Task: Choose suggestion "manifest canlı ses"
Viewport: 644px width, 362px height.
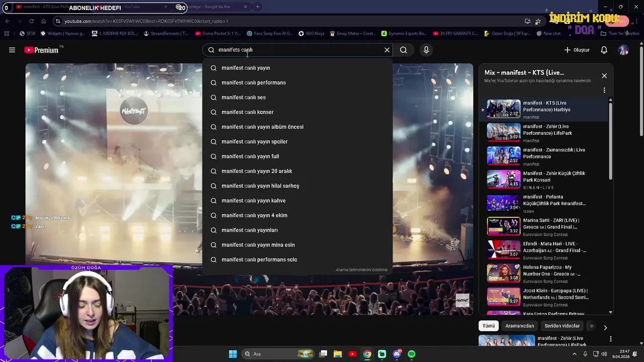Action: point(297,97)
